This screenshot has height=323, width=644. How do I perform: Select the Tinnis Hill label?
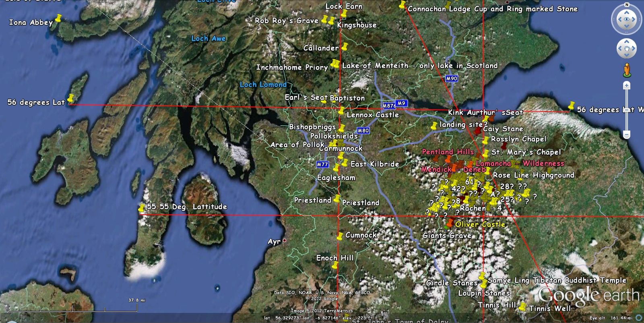497,305
